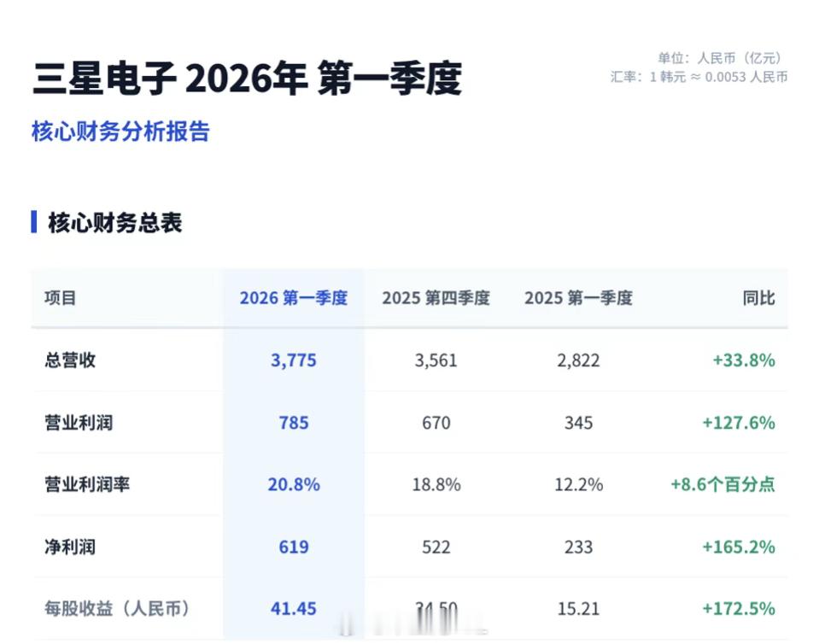Select the 净利润 row label
Screen dimensions: 825x644
(x=70, y=547)
